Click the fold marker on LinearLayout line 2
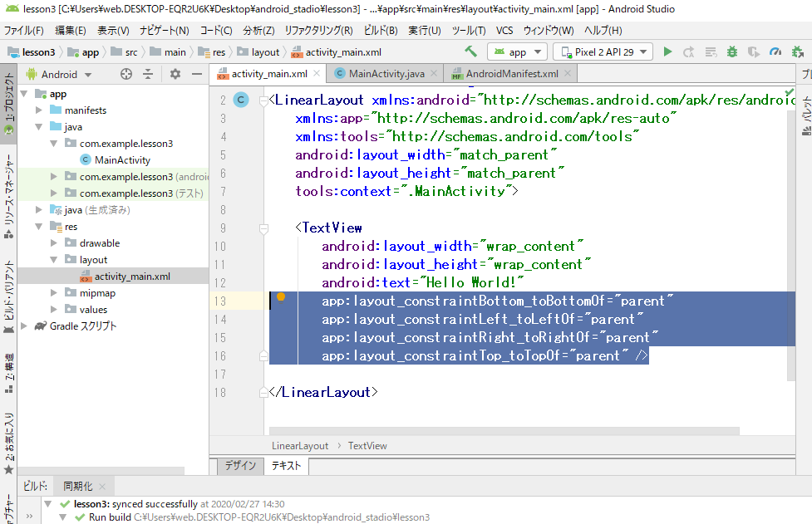The height and width of the screenshot is (524, 812). click(x=263, y=100)
